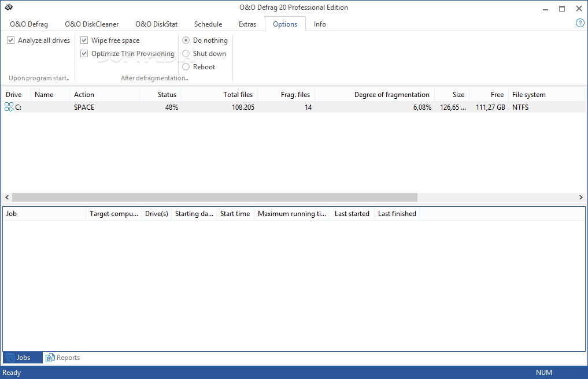This screenshot has height=379, width=588.
Task: Open the help question mark icon
Action: click(x=580, y=23)
